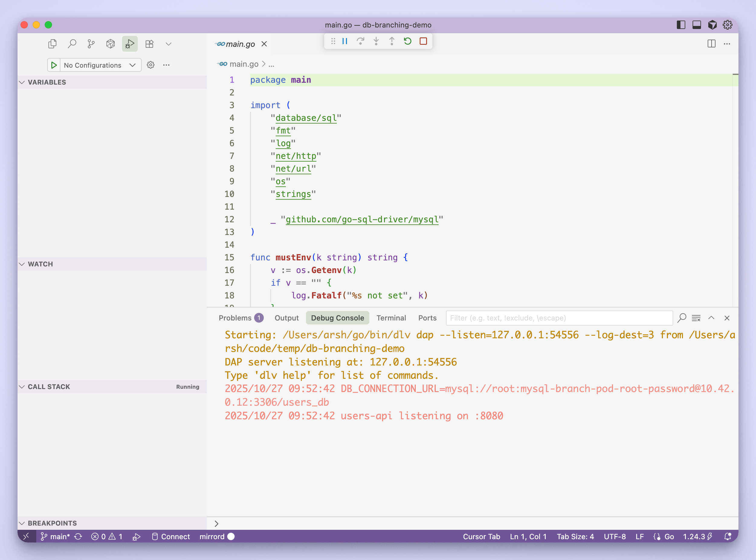Grab the debug toolbar drag handle
The image size is (756, 560).
coord(333,41)
